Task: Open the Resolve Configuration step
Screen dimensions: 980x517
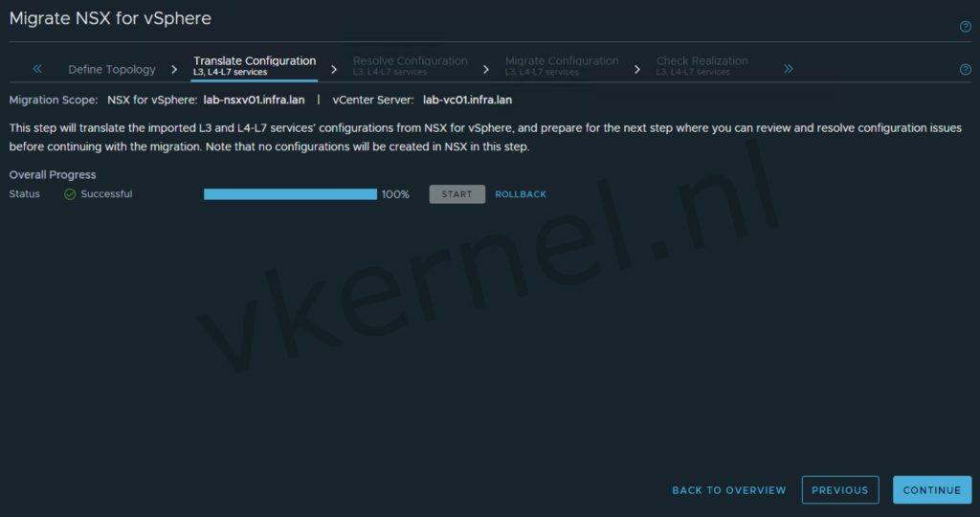Action: tap(410, 66)
